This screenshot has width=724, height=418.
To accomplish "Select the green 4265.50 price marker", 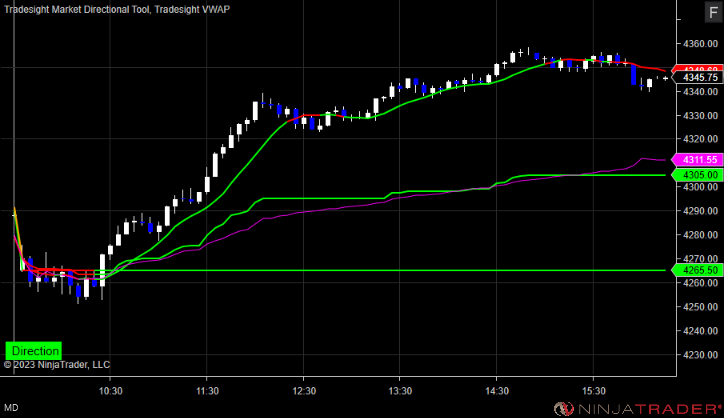I will pos(697,270).
